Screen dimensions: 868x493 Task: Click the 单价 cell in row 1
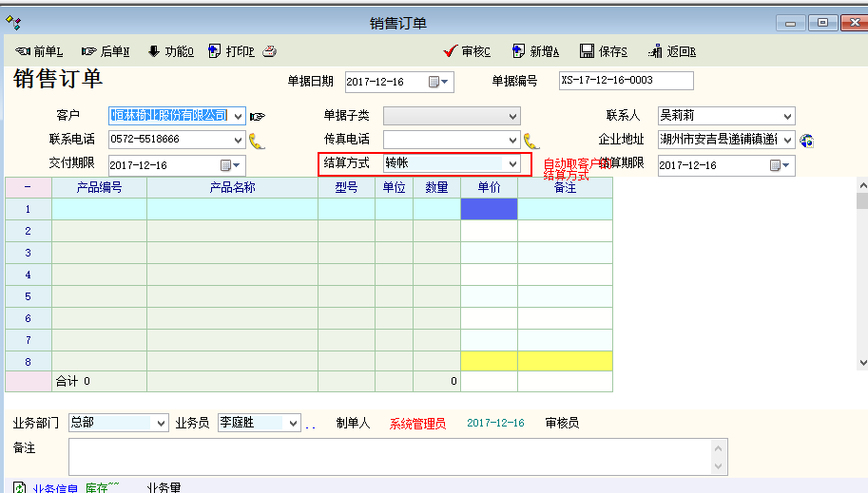[489, 209]
